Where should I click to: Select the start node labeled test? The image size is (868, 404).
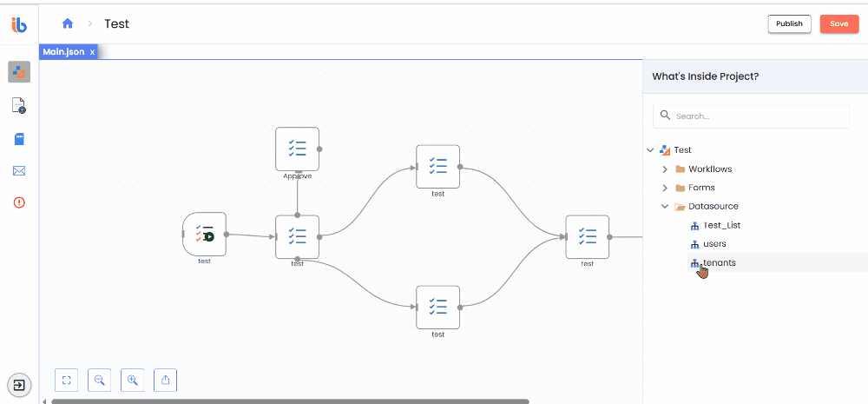click(x=204, y=235)
